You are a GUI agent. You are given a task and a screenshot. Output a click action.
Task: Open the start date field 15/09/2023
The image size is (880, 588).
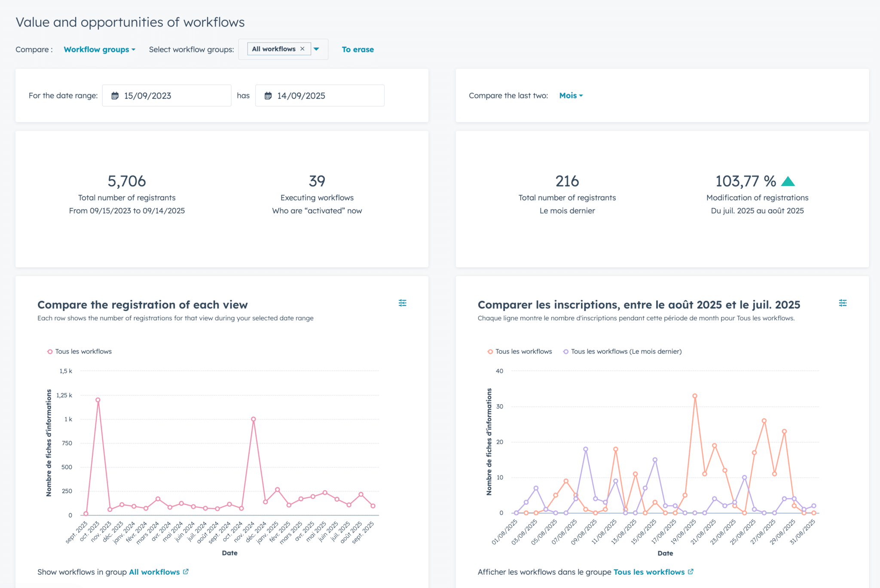[167, 95]
